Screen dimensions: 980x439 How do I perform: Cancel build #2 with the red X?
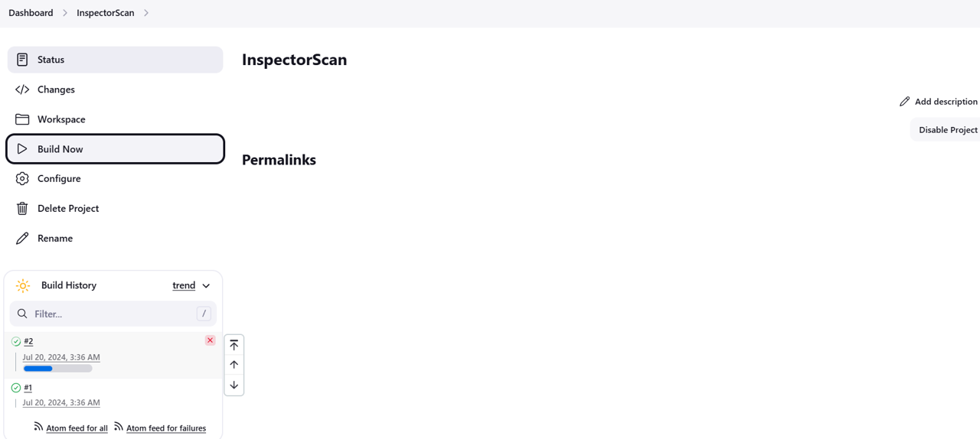click(x=210, y=340)
